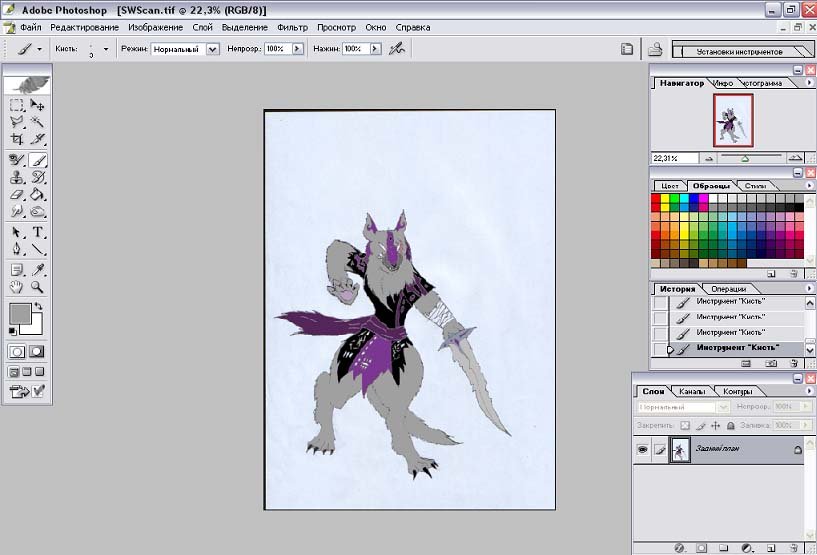Screen dimensions: 817x555
Task: Select the Move tool
Action: pyautogui.click(x=37, y=105)
